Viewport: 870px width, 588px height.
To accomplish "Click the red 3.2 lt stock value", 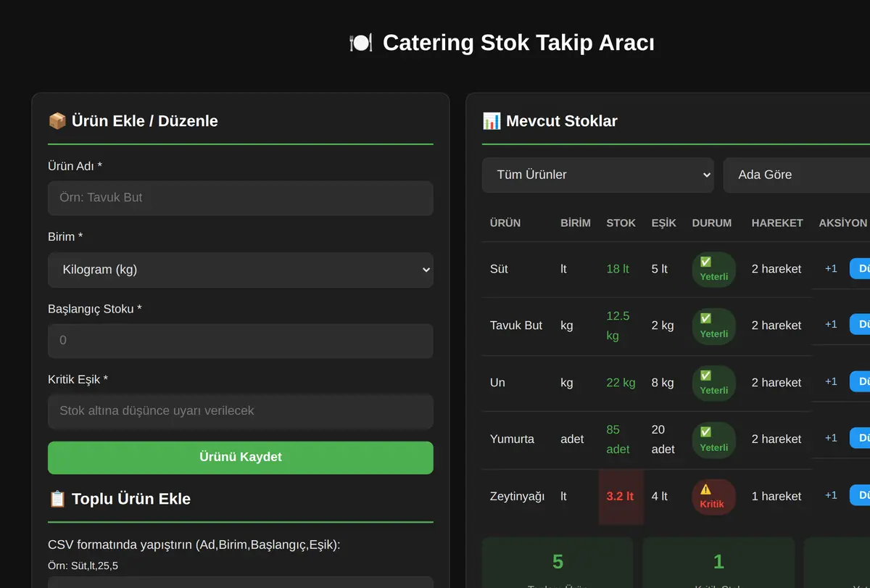I will 620,497.
